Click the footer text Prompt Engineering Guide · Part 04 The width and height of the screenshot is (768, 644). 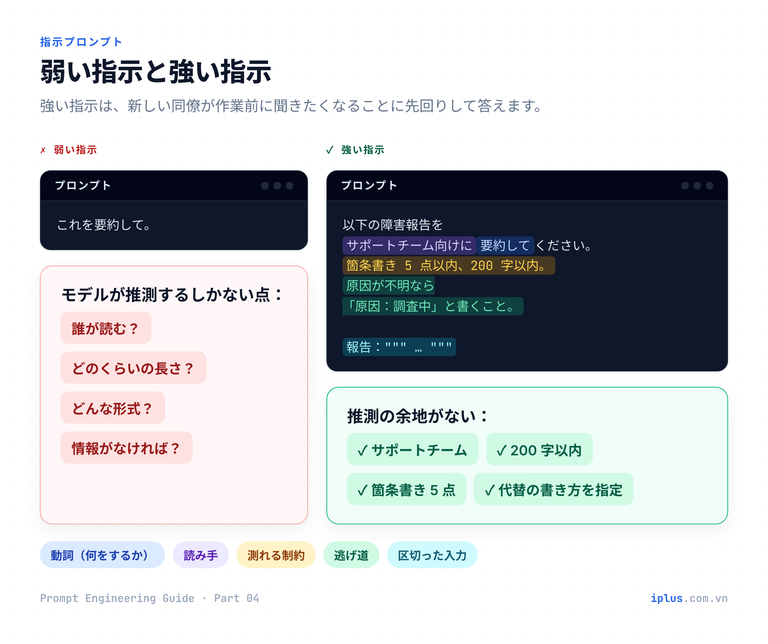click(149, 598)
